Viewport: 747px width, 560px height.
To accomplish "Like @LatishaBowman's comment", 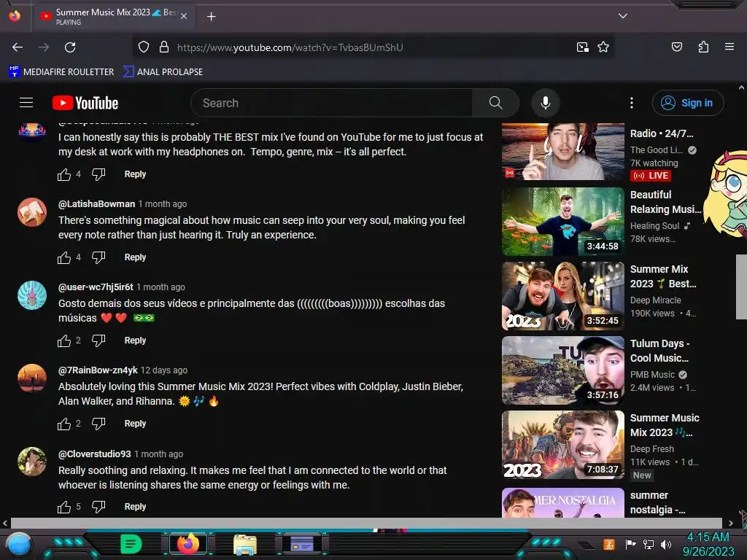I will [64, 257].
